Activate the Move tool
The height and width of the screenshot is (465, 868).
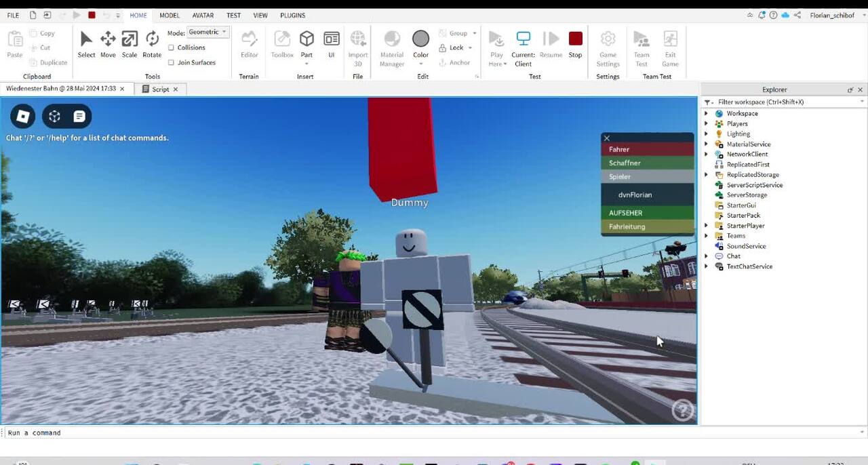pyautogui.click(x=108, y=44)
